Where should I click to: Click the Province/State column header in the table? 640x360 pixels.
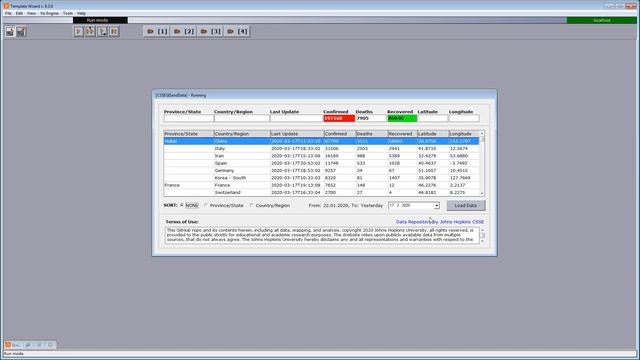click(189, 134)
